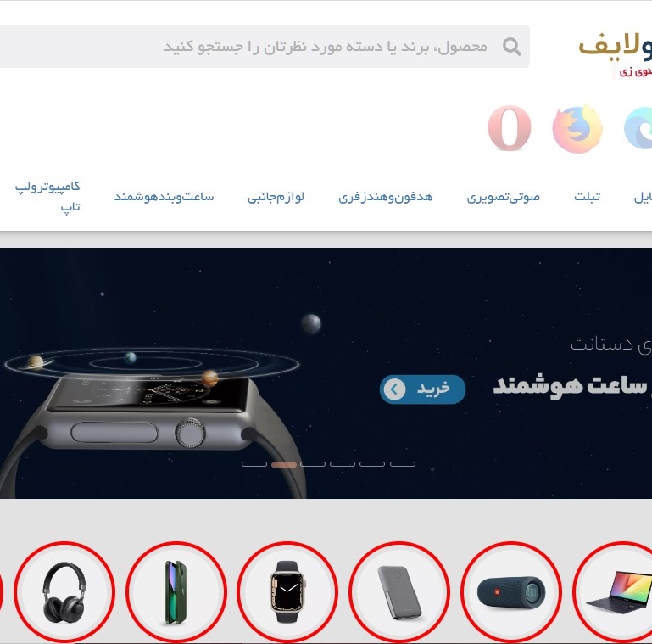Viewport: 652px width, 644px height.
Task: Click the Opera browser icon
Action: [510, 128]
